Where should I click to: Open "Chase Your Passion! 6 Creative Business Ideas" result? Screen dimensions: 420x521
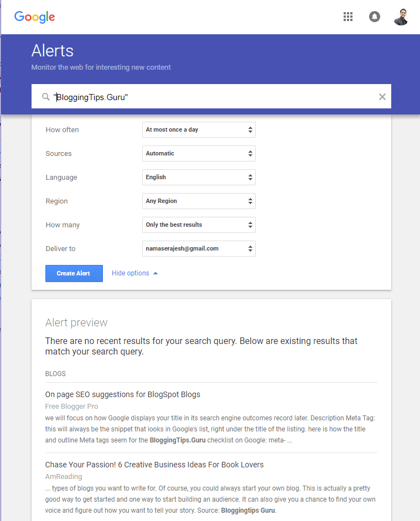154,465
